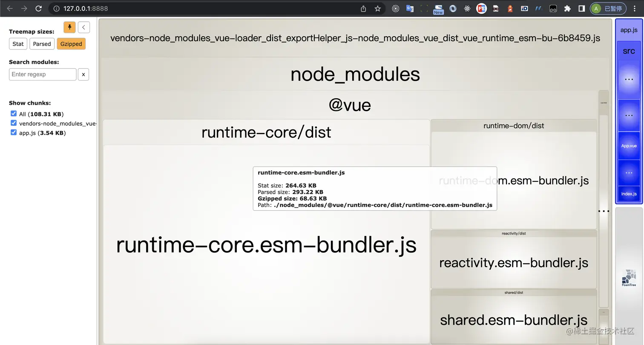Open the Extensions puzzle-piece menu
644x345 pixels.
(567, 9)
